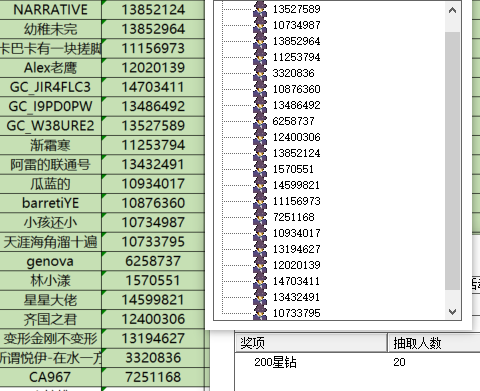
Task: Select spreadsheet cell NARRATIVE
Action: pyautogui.click(x=51, y=10)
